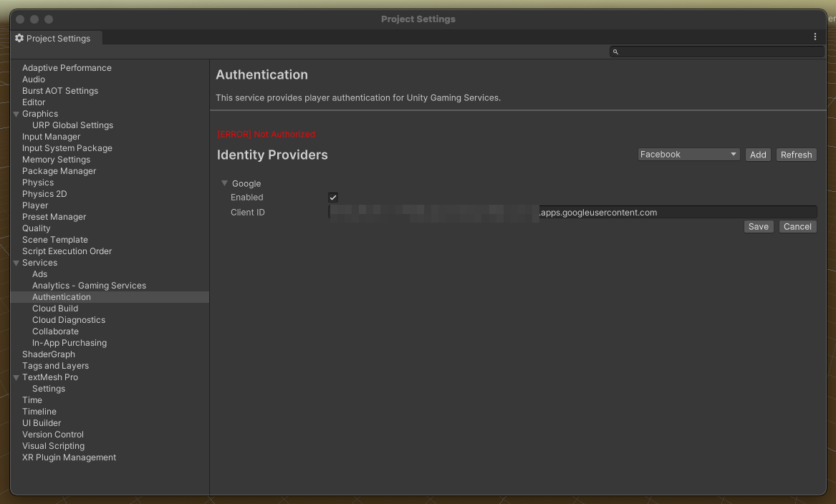Click the magnifier icon in the search field
Screen dimensions: 836x504
(615, 51)
